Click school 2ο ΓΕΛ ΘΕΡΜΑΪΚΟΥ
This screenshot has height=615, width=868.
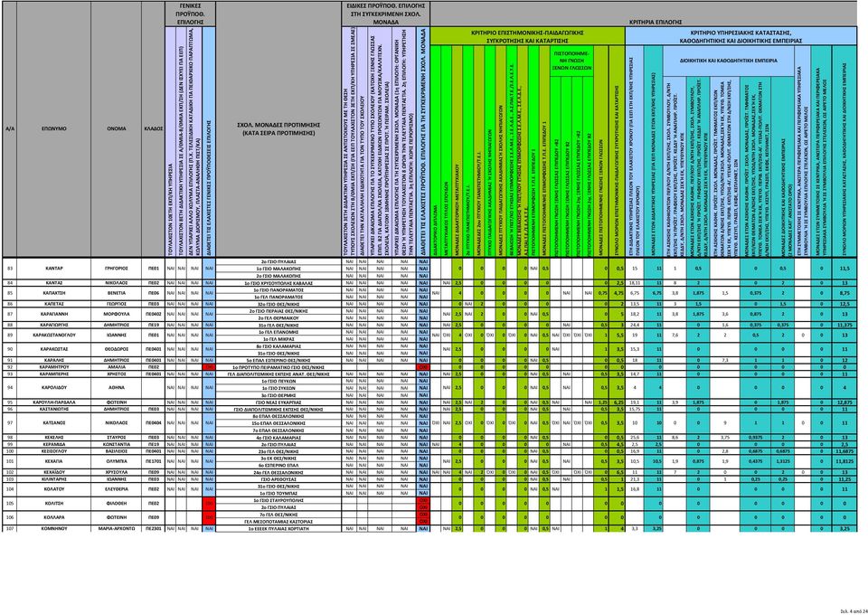278,318
